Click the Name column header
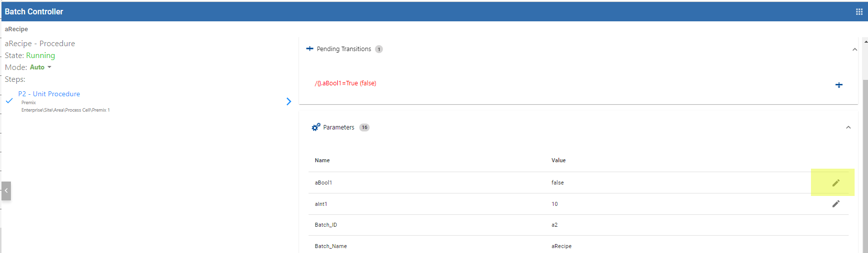 point(322,160)
